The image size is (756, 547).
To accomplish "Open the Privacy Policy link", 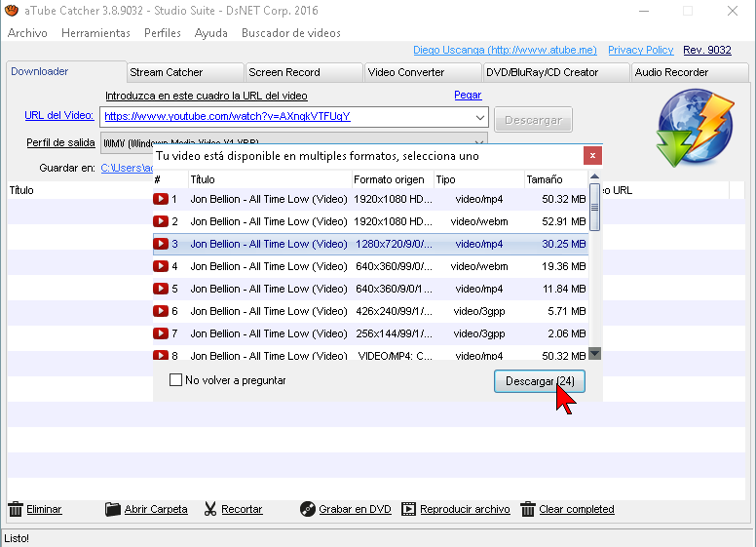I will (640, 50).
